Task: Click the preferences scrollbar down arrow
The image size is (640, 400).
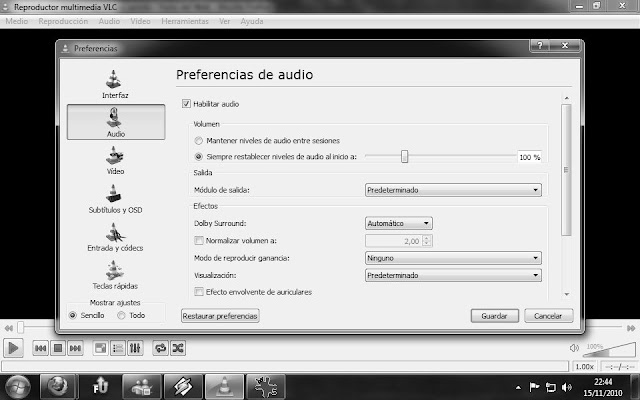Action: 567,294
